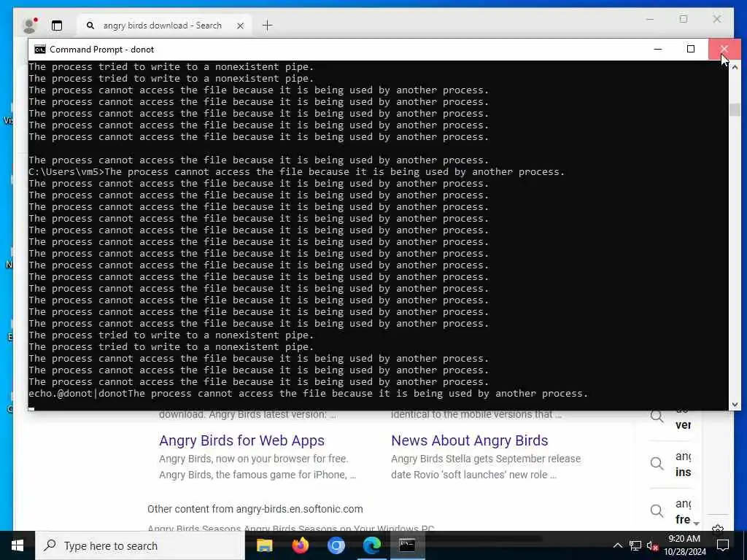This screenshot has height=560, width=747.
Task: Click the muted volume tray icon
Action: tap(652, 545)
